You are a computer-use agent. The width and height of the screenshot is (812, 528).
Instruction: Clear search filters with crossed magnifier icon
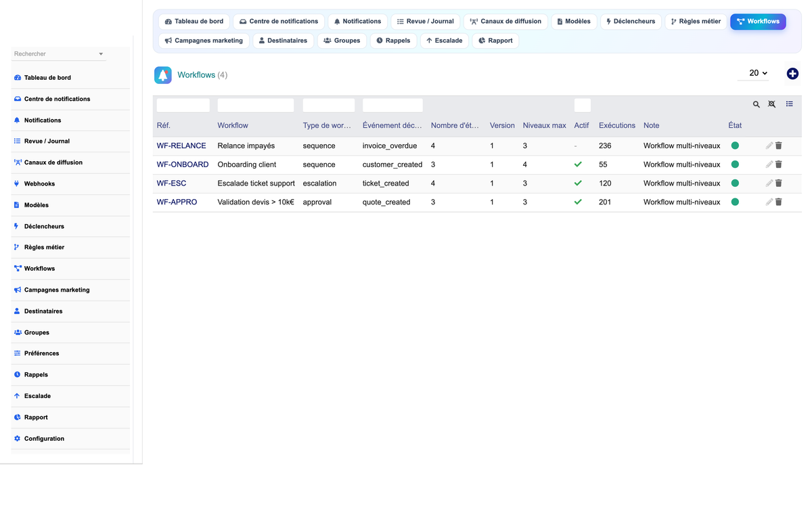772,104
